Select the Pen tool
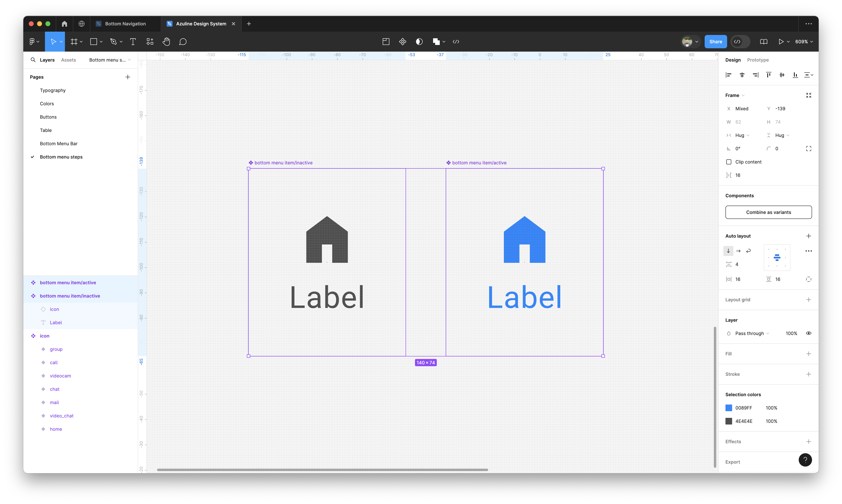 (x=113, y=41)
